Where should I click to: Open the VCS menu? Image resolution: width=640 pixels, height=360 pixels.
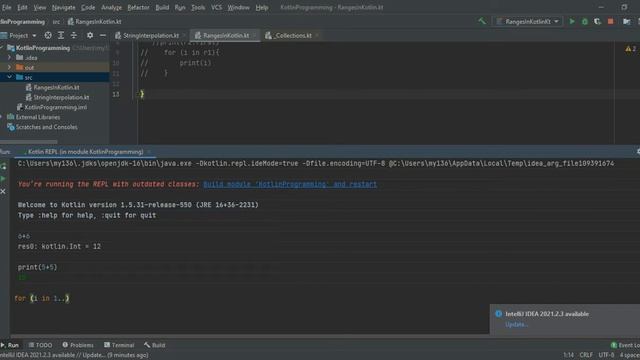point(216,7)
